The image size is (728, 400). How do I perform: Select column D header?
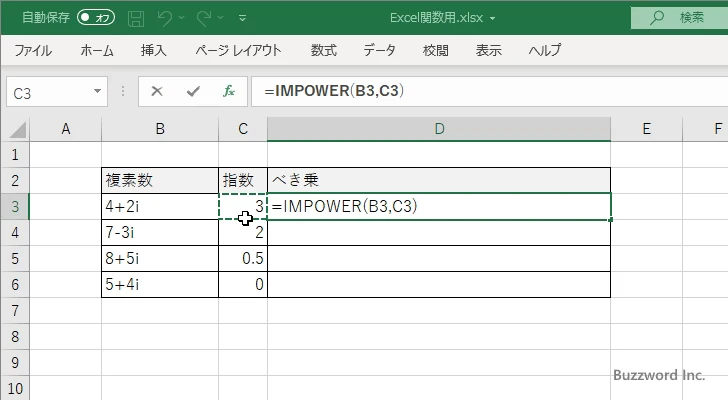[439, 129]
